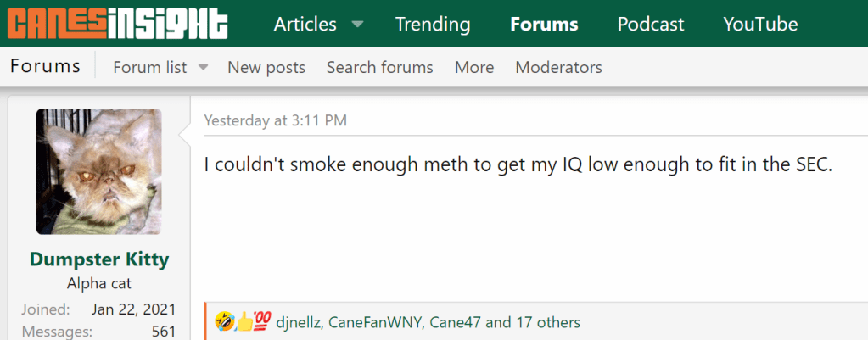View djnellz's profile from reactions
Image resolution: width=868 pixels, height=340 pixels.
(x=299, y=322)
